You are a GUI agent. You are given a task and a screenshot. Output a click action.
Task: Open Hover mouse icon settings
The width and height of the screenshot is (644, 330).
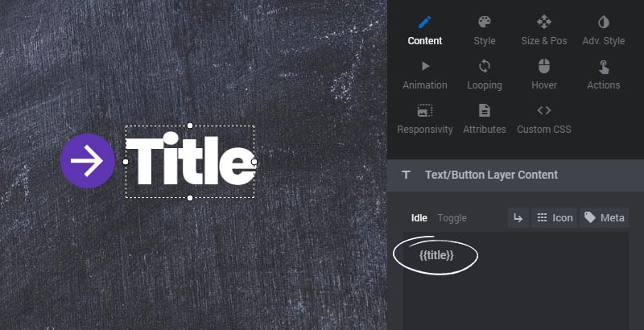(x=544, y=66)
